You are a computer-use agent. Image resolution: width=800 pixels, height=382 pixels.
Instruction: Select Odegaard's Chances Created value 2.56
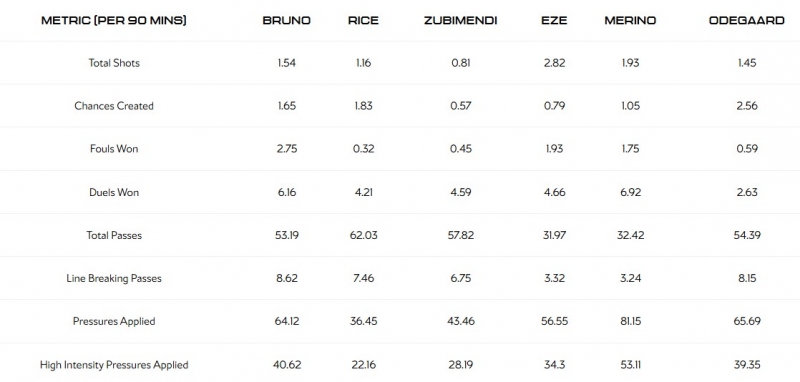pyautogui.click(x=747, y=106)
